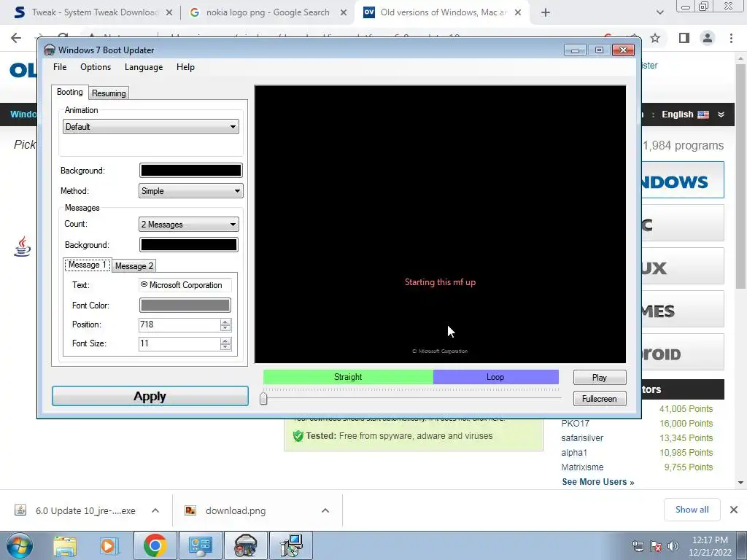Open a new Chrome tab
Viewport: 747px width, 560px height.
click(x=546, y=13)
